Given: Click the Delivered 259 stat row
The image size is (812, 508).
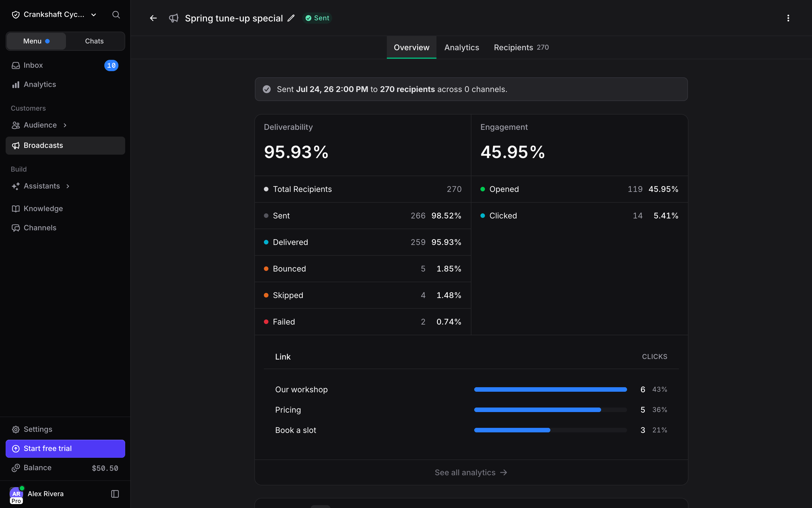Looking at the screenshot, I should [x=363, y=242].
